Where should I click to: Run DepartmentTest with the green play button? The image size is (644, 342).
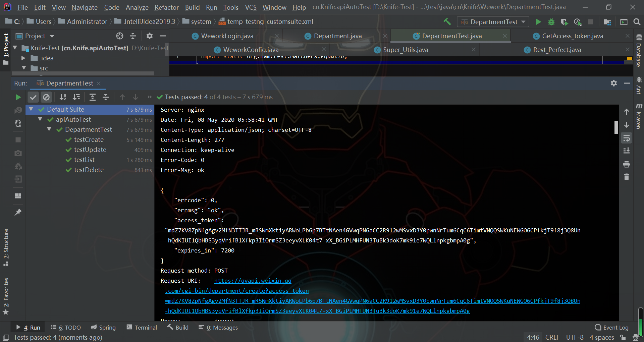coord(538,22)
